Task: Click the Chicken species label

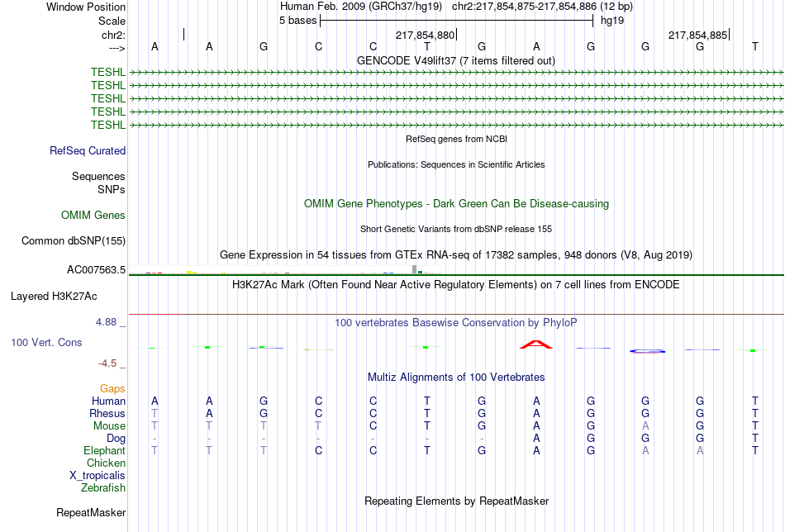Action: coord(106,463)
